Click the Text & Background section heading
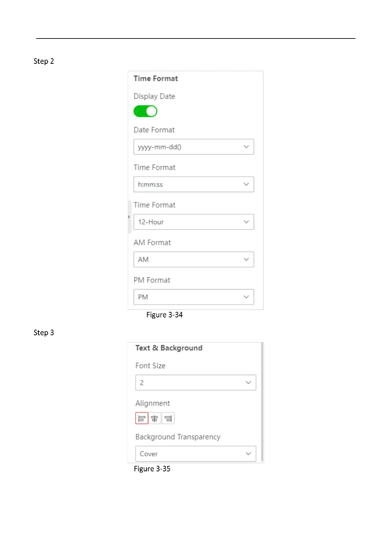Screen dimensions: 392x554 pos(169,348)
